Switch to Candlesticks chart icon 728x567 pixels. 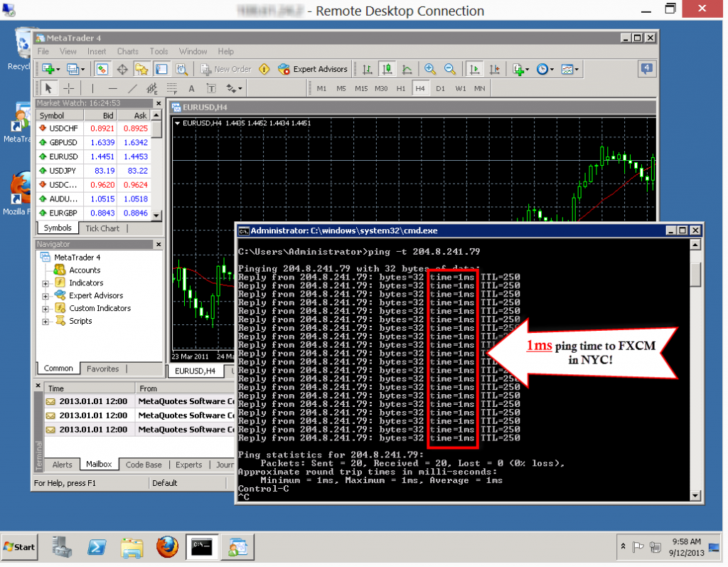(x=387, y=70)
